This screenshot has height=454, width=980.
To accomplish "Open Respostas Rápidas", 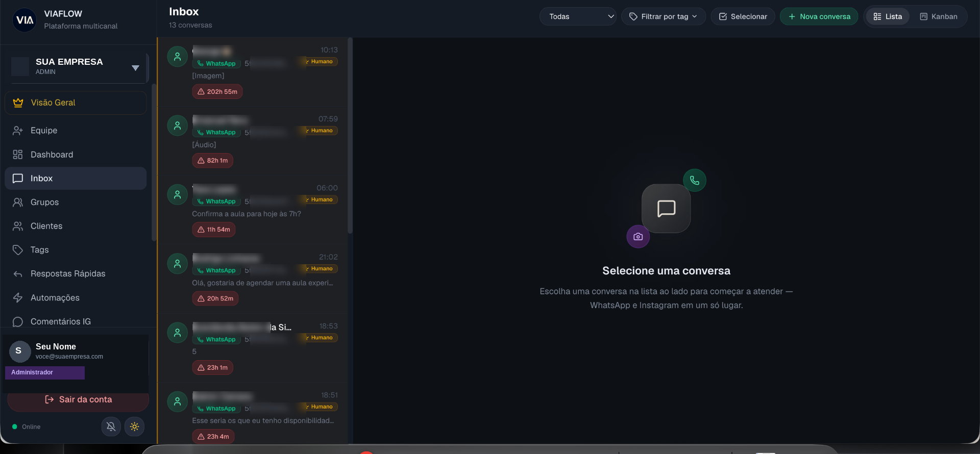I will 76,274.
